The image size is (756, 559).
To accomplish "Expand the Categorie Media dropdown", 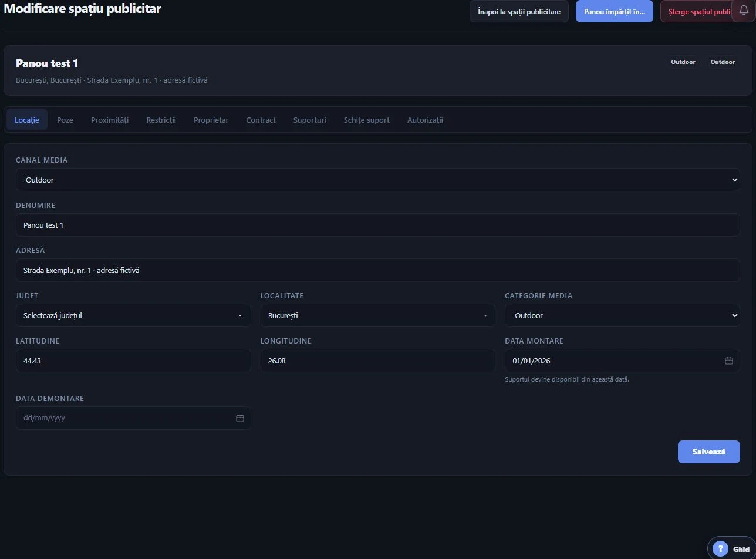I will (622, 315).
